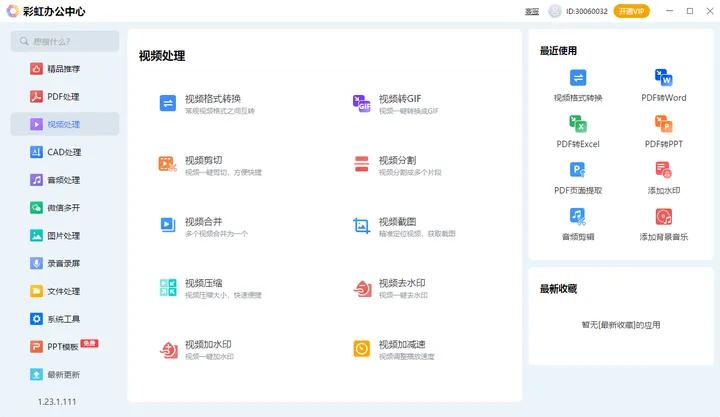Image resolution: width=720 pixels, height=417 pixels.
Task: Maximize the application window
Action: 690,11
